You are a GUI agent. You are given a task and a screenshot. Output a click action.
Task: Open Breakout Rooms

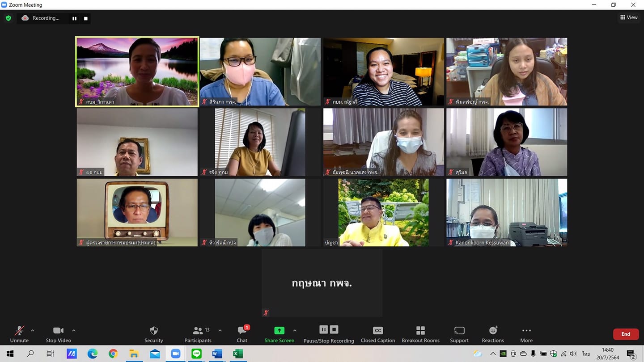point(420,334)
